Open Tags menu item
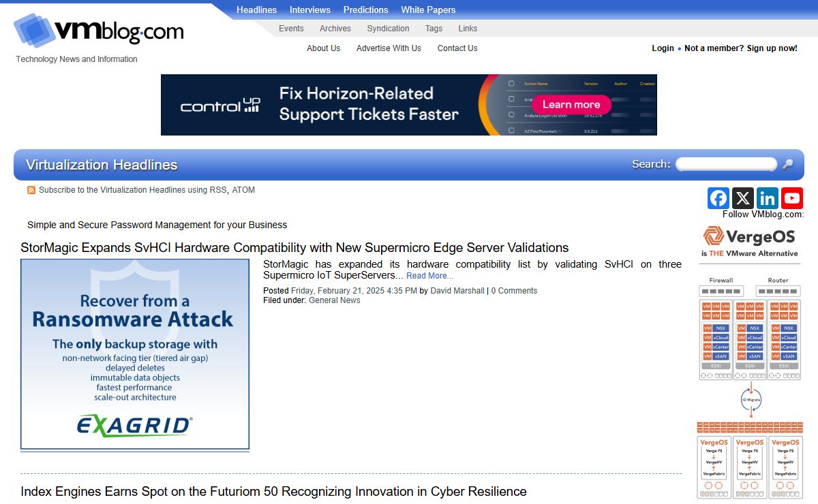 [434, 29]
